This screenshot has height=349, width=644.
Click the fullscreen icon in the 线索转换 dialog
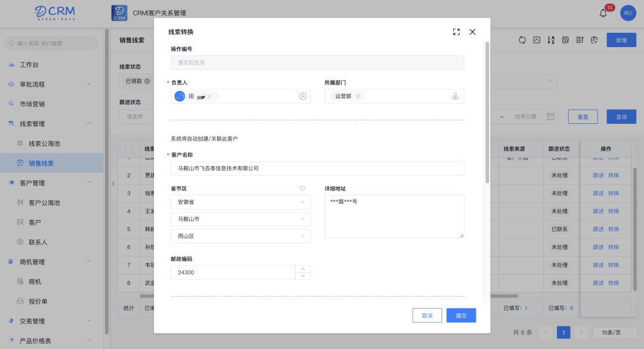pyautogui.click(x=456, y=32)
